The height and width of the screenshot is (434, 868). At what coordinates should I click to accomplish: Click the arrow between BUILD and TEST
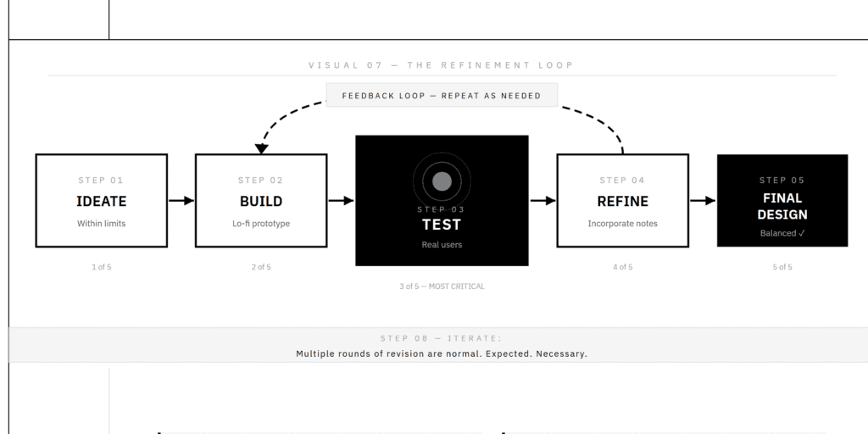tap(341, 200)
